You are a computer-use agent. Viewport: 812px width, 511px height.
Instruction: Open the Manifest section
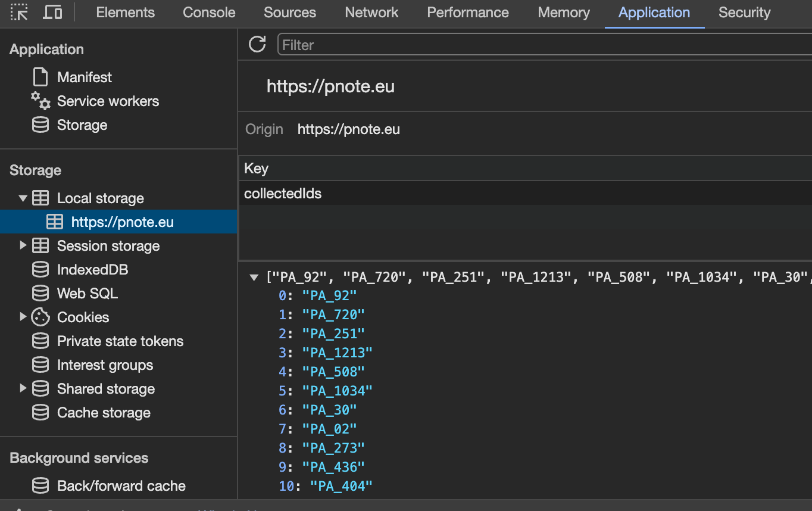click(x=83, y=77)
